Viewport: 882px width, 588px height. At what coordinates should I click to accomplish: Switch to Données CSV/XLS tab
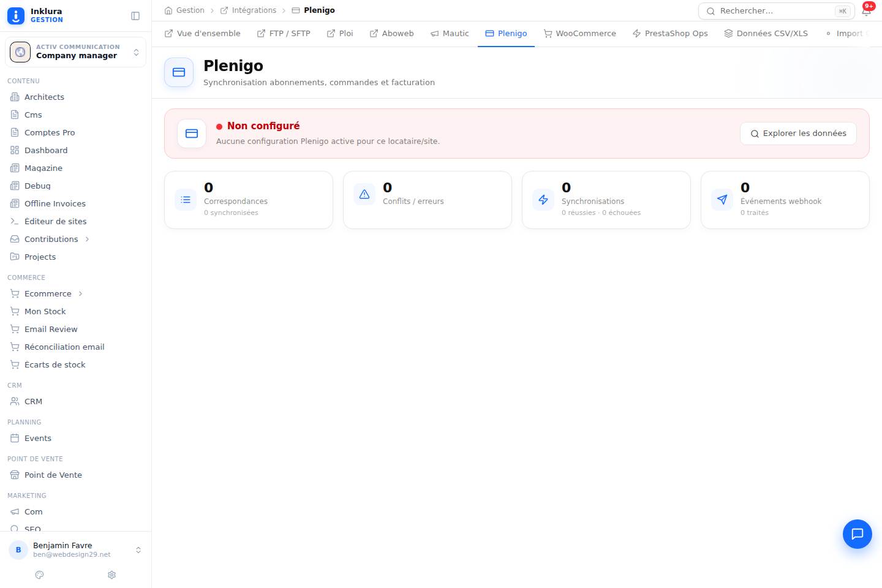[766, 34]
